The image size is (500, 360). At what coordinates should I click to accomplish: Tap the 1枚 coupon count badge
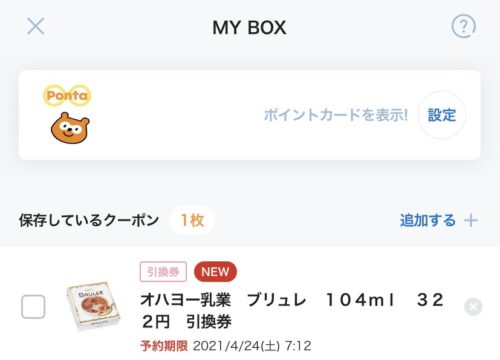192,220
